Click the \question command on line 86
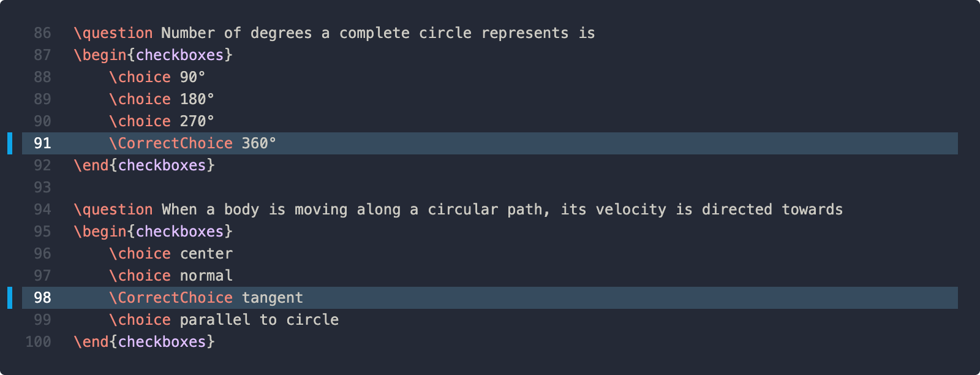This screenshot has width=980, height=375. pyautogui.click(x=113, y=33)
